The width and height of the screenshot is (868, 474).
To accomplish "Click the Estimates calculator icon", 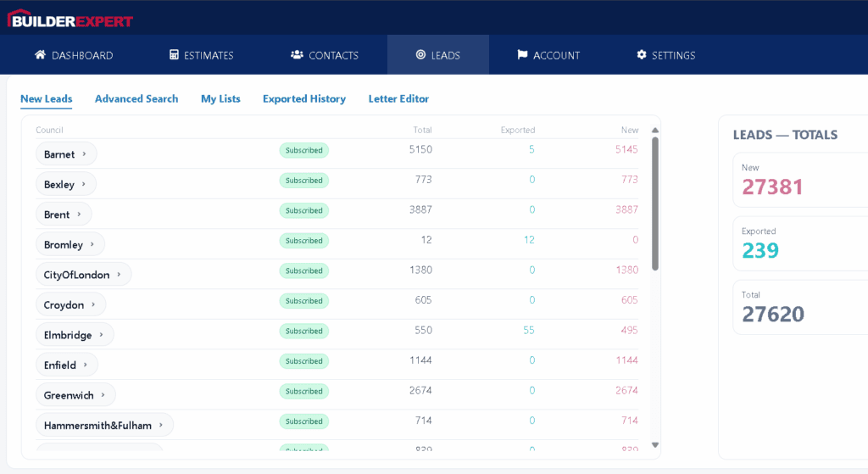I will tap(174, 55).
